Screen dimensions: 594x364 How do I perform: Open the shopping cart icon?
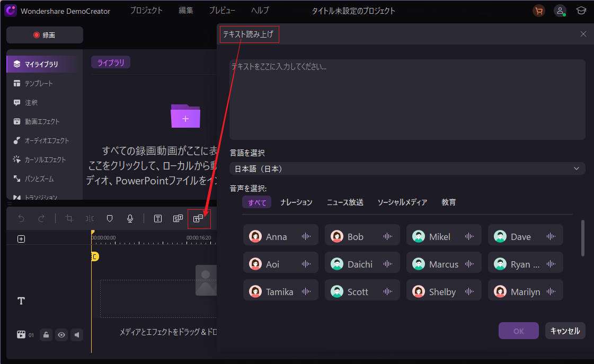point(539,11)
